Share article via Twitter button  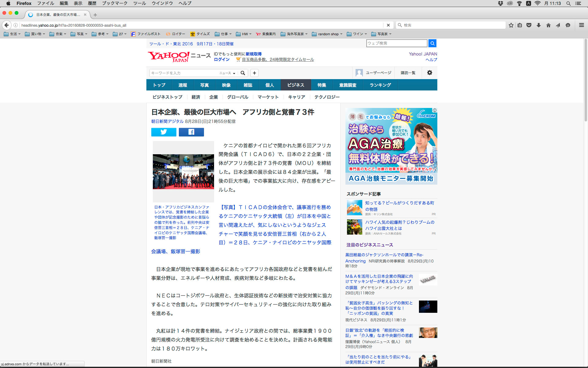point(164,132)
